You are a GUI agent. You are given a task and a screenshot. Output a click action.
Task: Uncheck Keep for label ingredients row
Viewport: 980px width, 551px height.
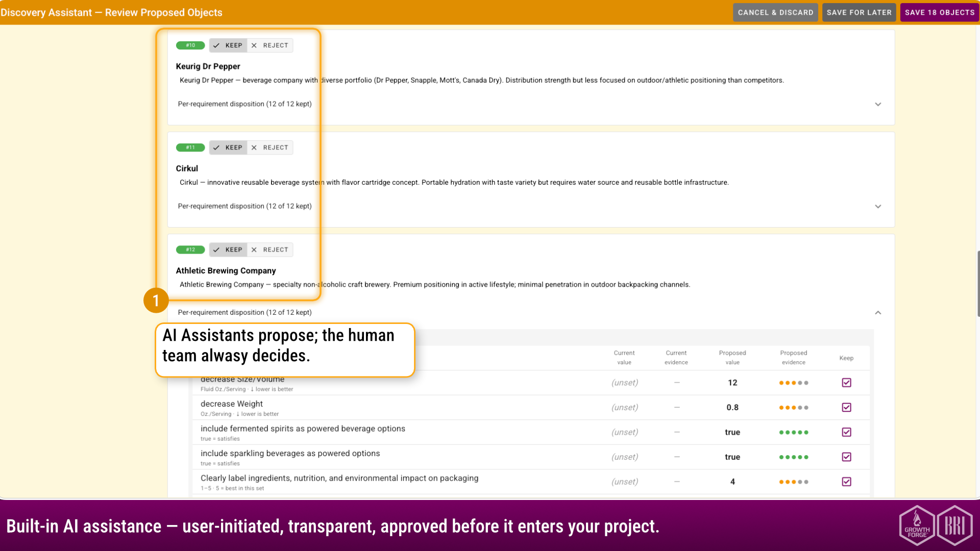coord(846,482)
